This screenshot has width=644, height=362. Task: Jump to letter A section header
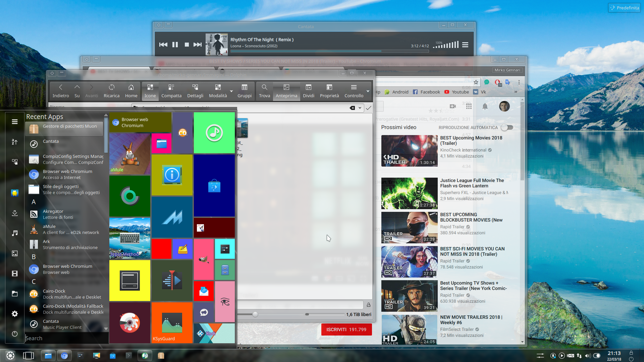34,202
